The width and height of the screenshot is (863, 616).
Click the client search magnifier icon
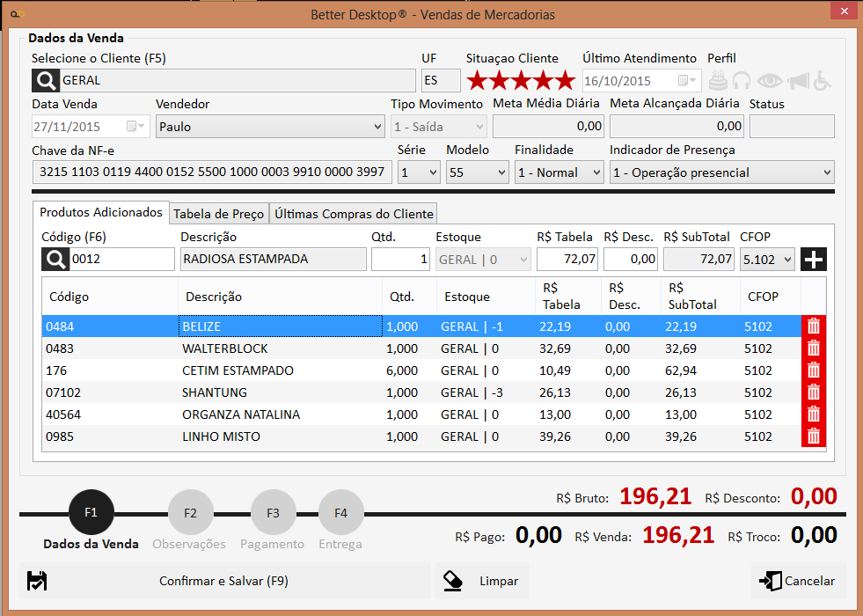(x=45, y=81)
